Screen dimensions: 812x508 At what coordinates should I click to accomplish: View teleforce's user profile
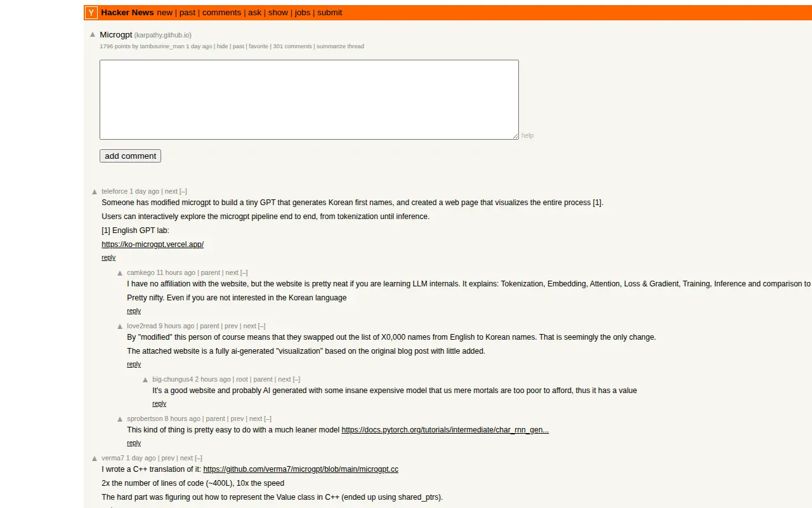115,191
